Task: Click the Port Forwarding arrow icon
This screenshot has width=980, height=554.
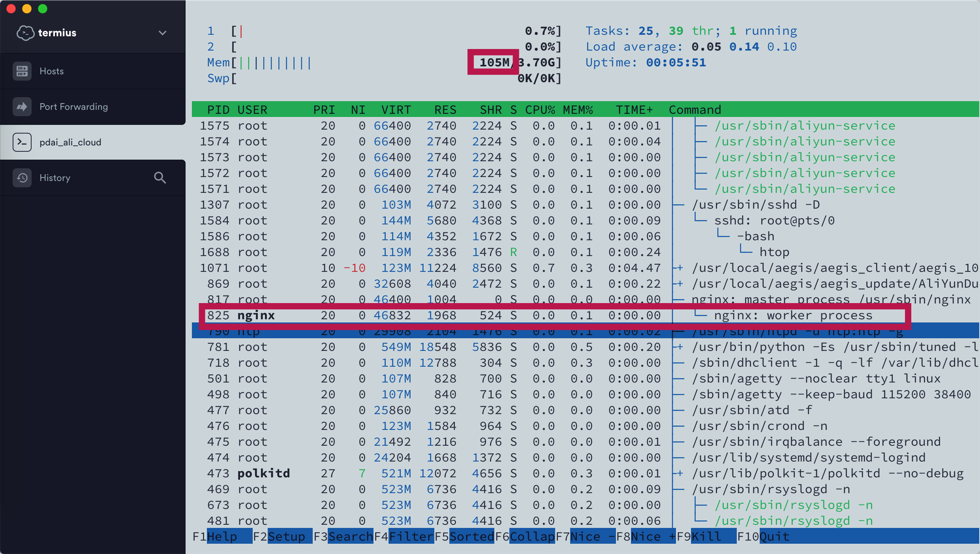Action: point(22,107)
